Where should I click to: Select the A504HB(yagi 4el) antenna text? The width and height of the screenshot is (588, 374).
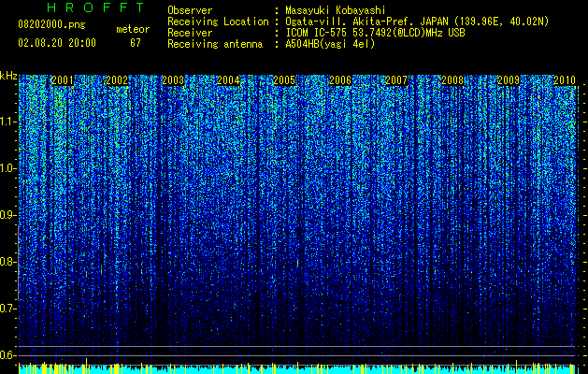point(330,44)
